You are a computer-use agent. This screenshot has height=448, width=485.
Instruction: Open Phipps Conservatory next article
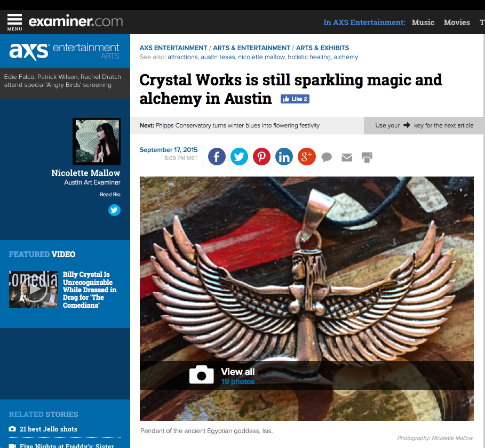point(237,125)
